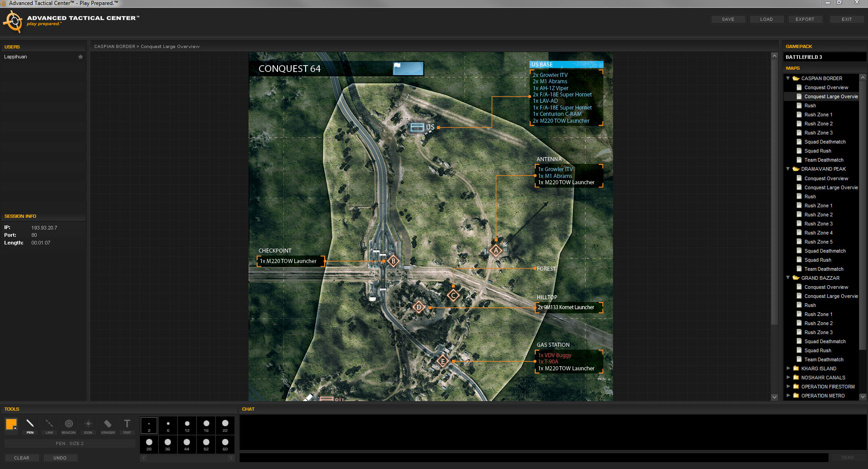This screenshot has height=469, width=868.
Task: Click the SEND chat button
Action: (848, 458)
